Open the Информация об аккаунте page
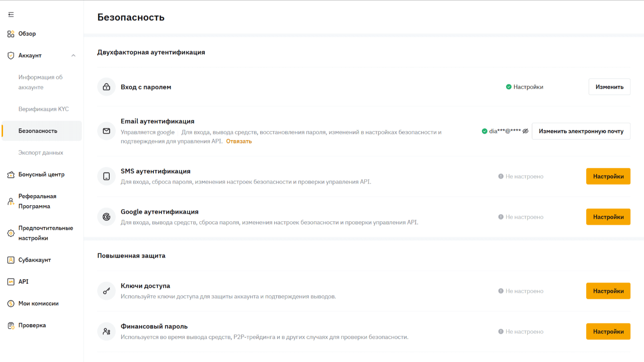644x362 pixels. pyautogui.click(x=41, y=82)
